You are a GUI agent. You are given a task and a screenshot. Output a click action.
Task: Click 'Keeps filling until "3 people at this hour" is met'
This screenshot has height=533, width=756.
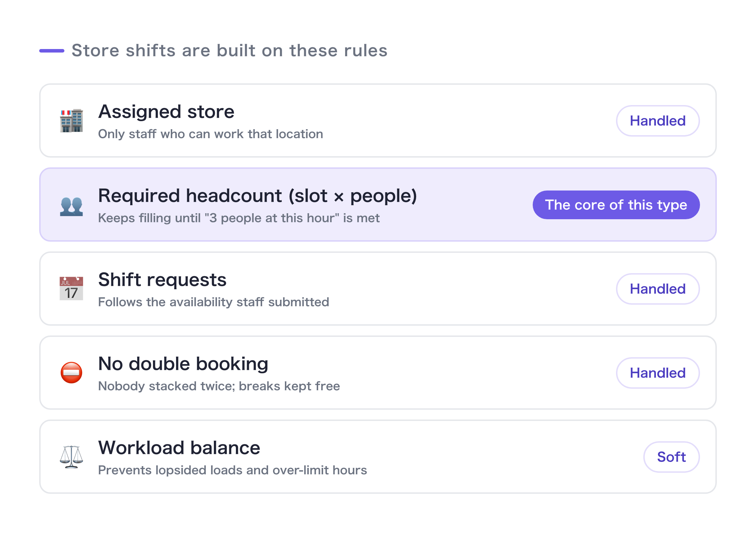(x=239, y=218)
